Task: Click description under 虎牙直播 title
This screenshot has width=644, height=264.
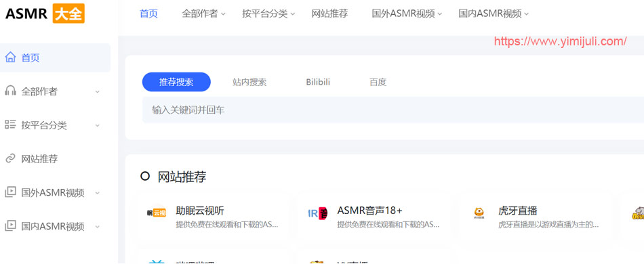Action: point(548,225)
